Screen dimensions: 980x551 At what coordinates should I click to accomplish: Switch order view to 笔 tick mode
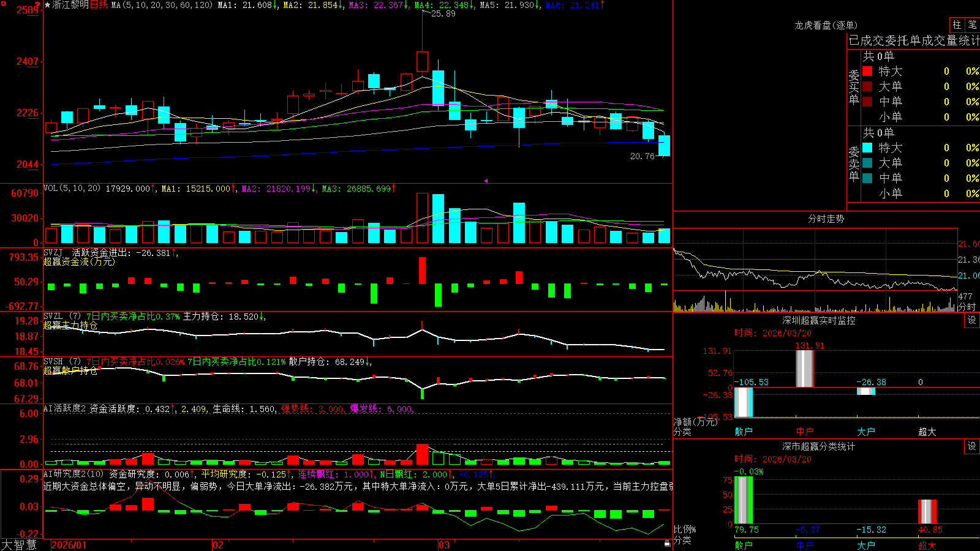tap(972, 24)
